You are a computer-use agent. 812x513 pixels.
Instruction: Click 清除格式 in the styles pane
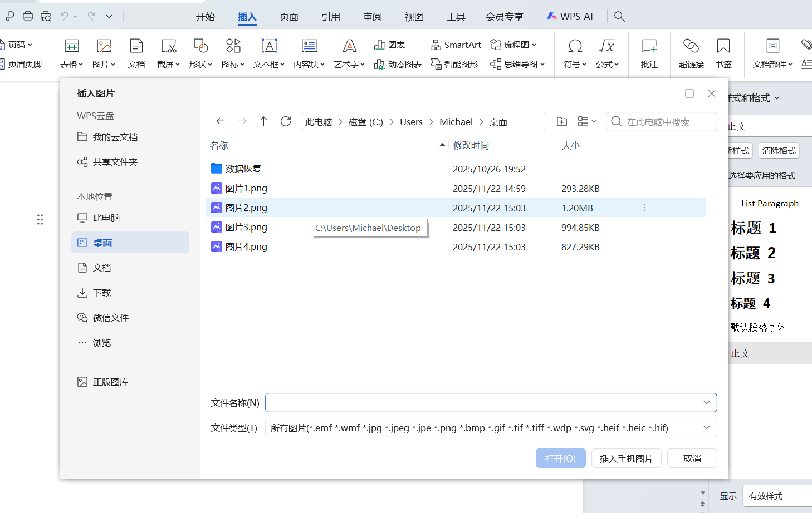coord(779,150)
